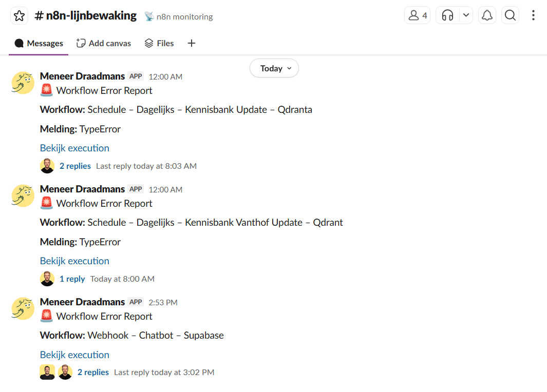547x392 pixels.
Task: Click the rotating light emoji on first error report
Action: pos(46,90)
